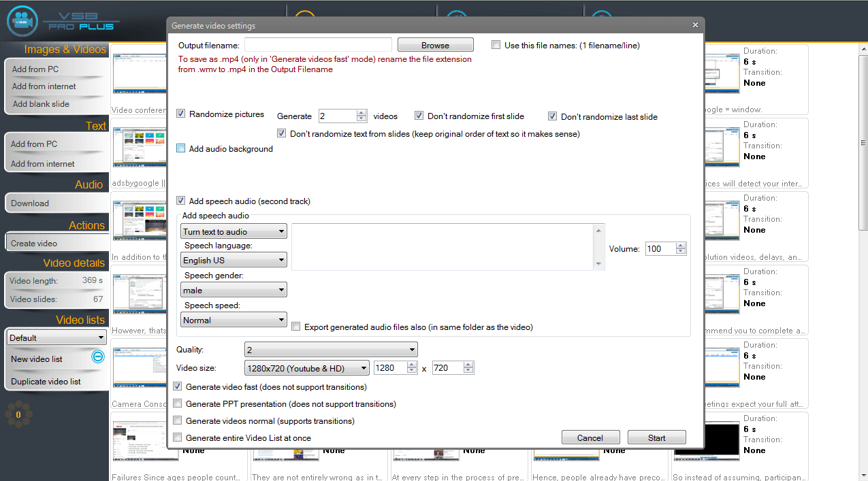Uncheck Generate video fast option
The width and height of the screenshot is (868, 481).
coord(178,386)
